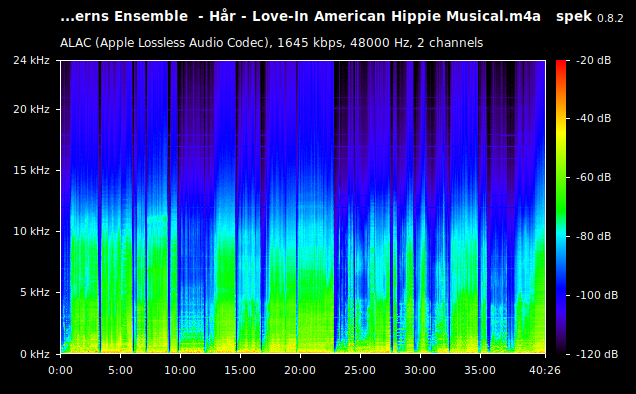Click the version number 0.8.2
Image resolution: width=636 pixels, height=394 pixels.
(610, 18)
